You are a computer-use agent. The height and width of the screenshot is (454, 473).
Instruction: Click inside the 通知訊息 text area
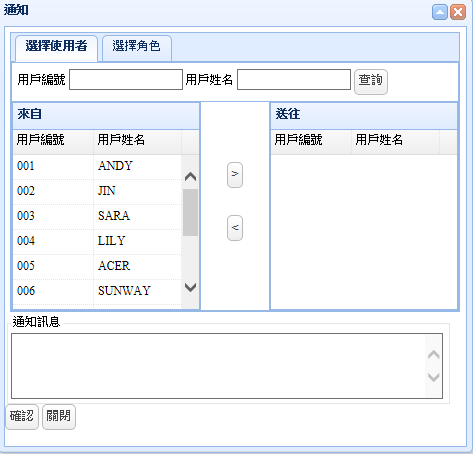(x=219, y=366)
